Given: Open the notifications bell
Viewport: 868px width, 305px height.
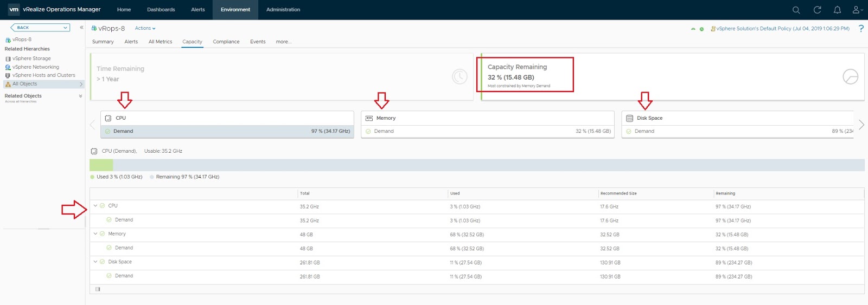Looking at the screenshot, I should [x=837, y=10].
